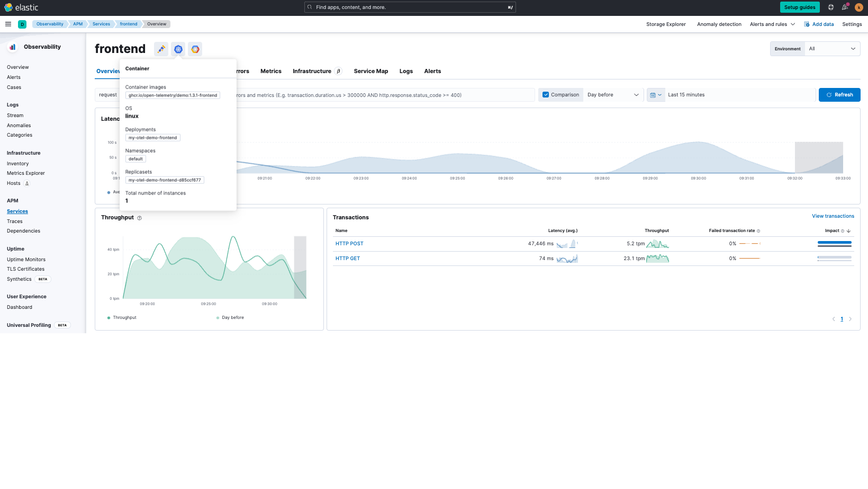Toggle the Comparison checkbox
868x489 pixels.
click(x=546, y=95)
